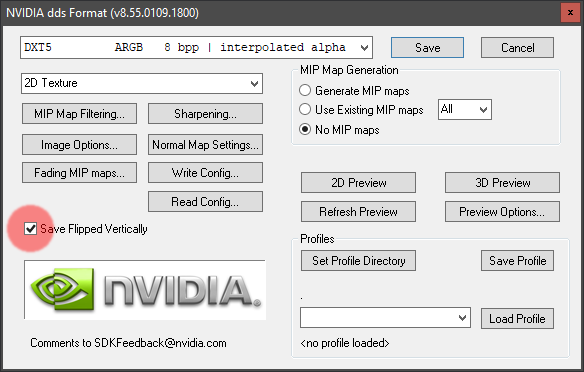The height and width of the screenshot is (372, 584).
Task: Click the Save button
Action: [428, 48]
